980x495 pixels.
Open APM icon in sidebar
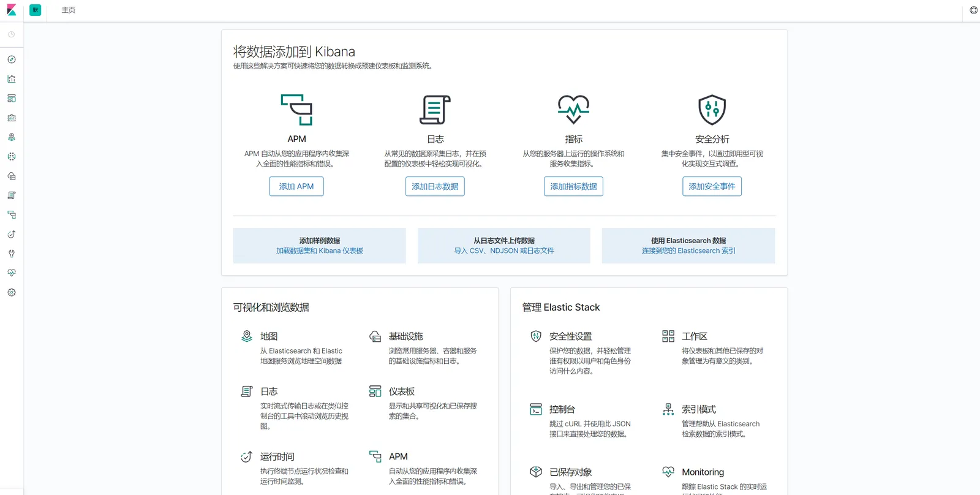(x=11, y=214)
